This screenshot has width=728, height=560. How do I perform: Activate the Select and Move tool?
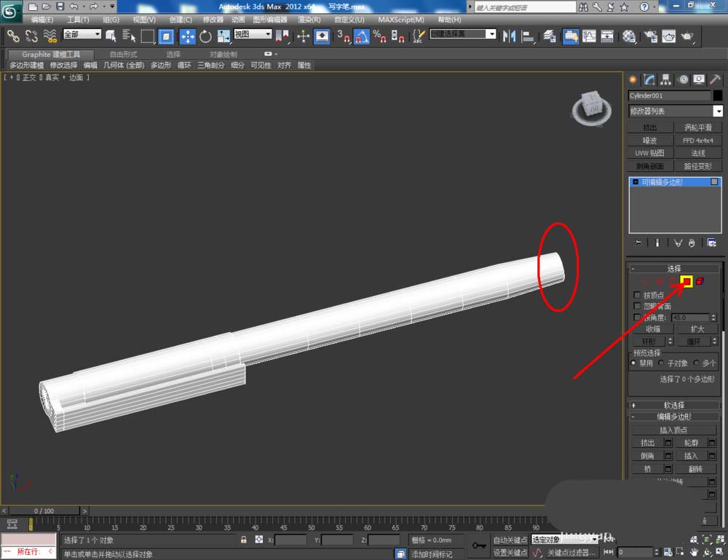[188, 36]
